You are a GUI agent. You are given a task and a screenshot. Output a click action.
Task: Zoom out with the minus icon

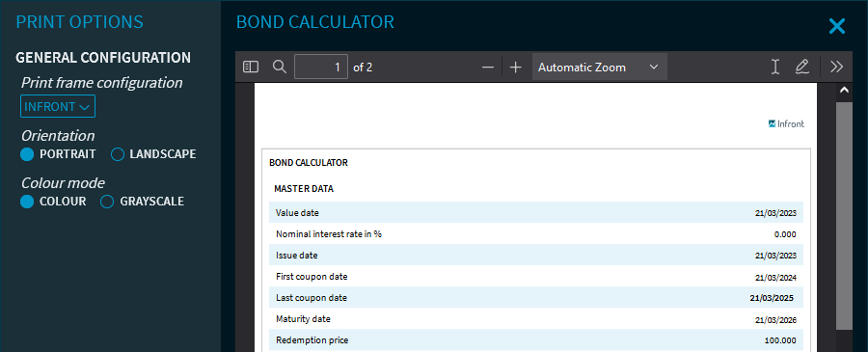click(488, 68)
